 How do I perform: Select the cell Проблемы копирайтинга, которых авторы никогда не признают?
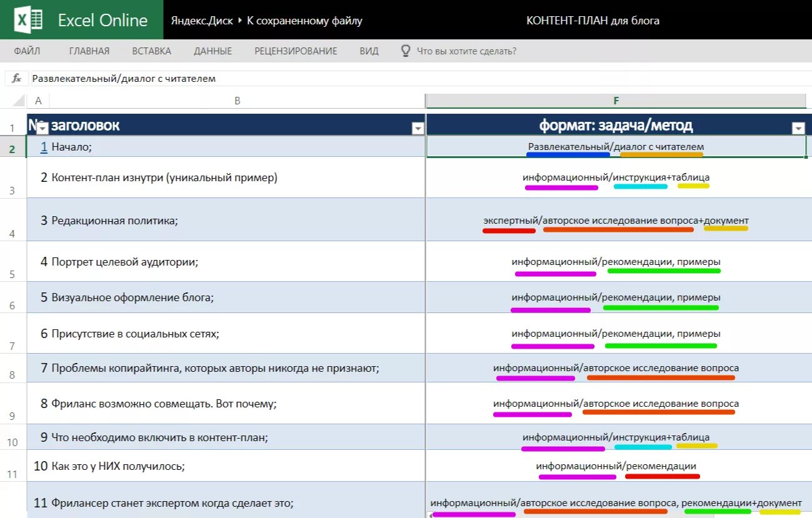point(237,368)
